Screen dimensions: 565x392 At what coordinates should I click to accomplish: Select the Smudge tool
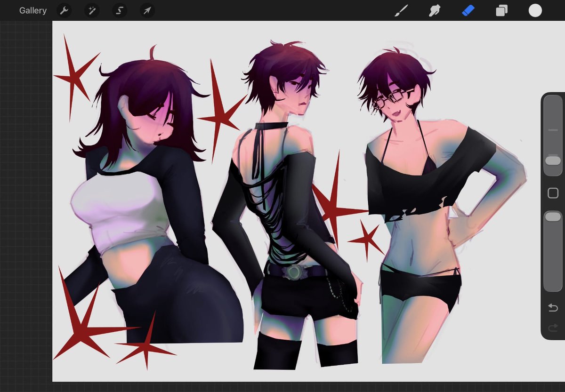(434, 10)
